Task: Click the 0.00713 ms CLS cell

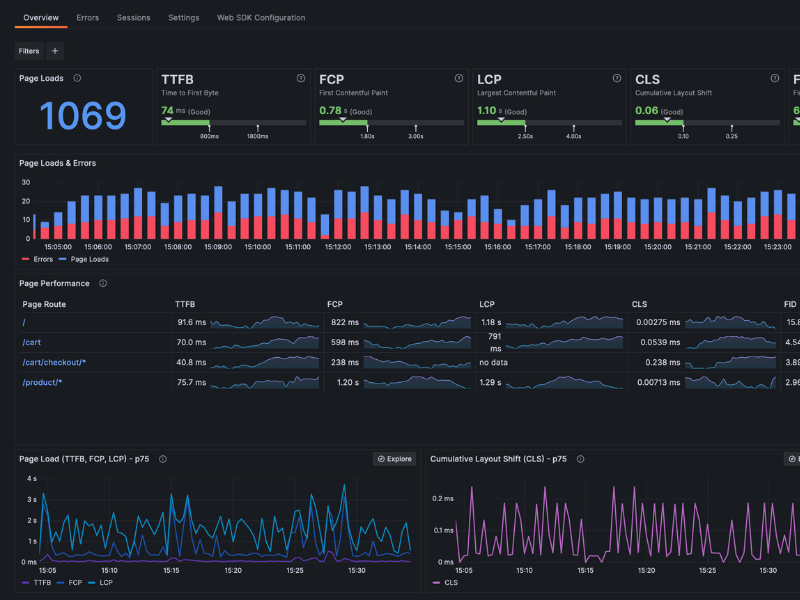Action: 659,382
